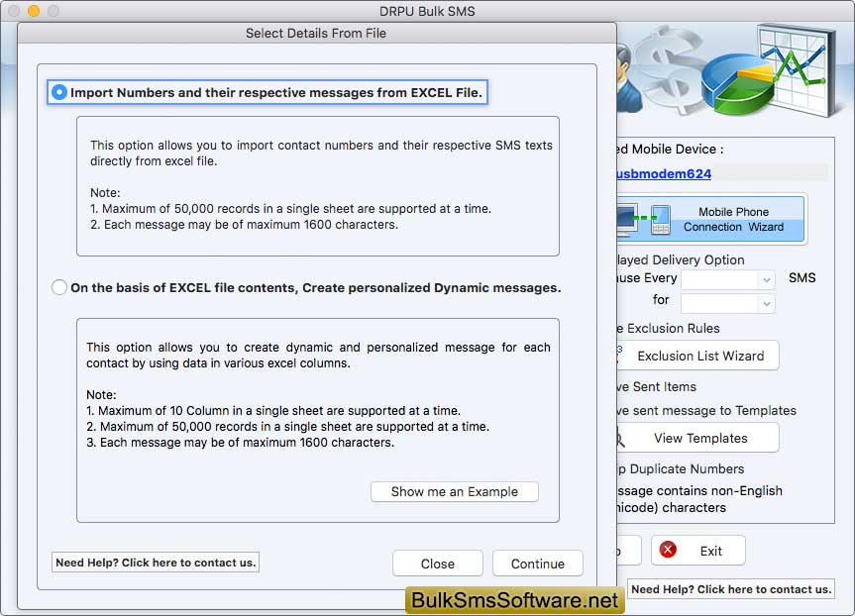Open the usbmodem624 device link

pos(664,174)
